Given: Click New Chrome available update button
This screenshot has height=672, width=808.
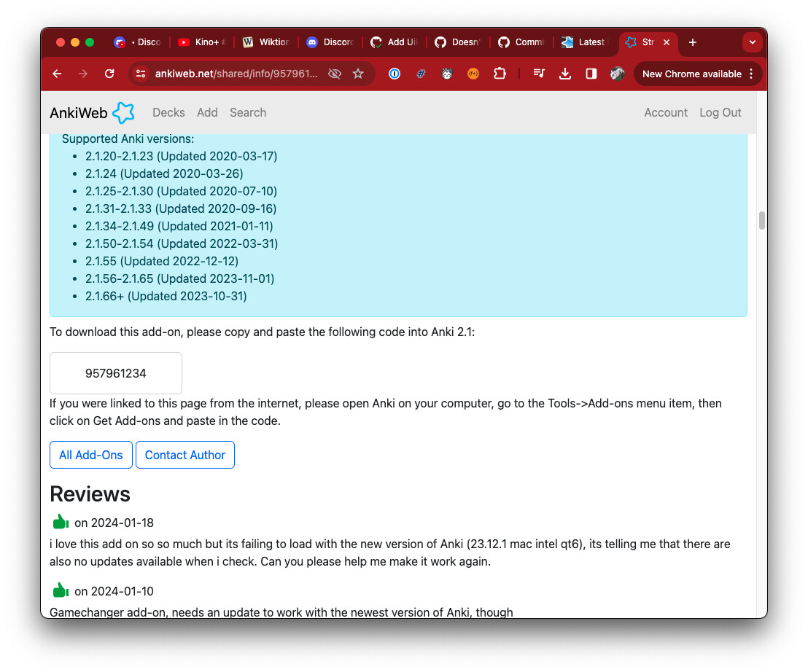Looking at the screenshot, I should coord(691,74).
